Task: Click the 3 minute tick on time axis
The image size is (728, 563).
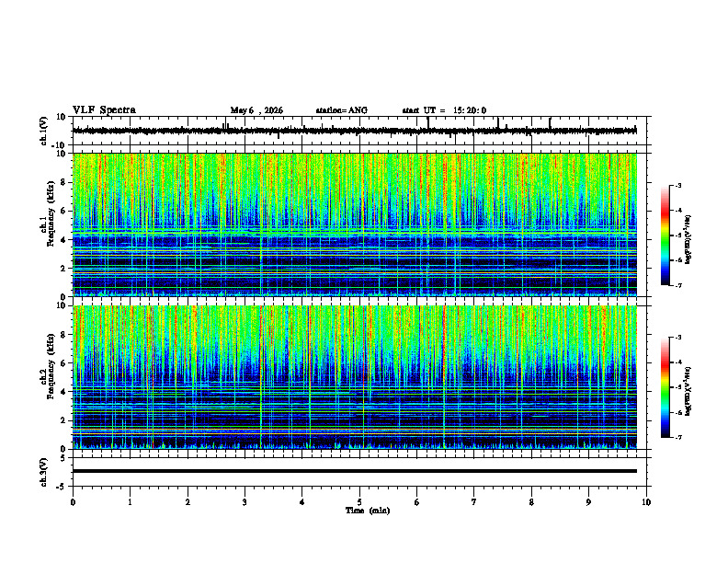Action: point(245,502)
